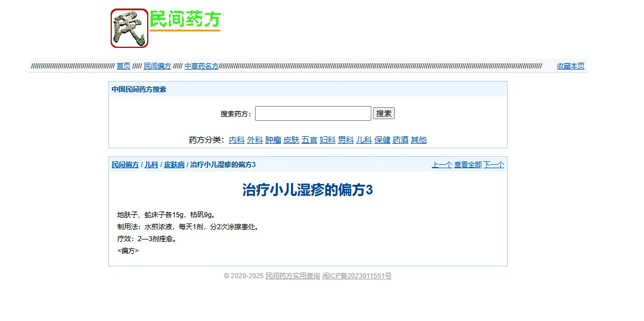Go to the 妇科 category

point(327,140)
